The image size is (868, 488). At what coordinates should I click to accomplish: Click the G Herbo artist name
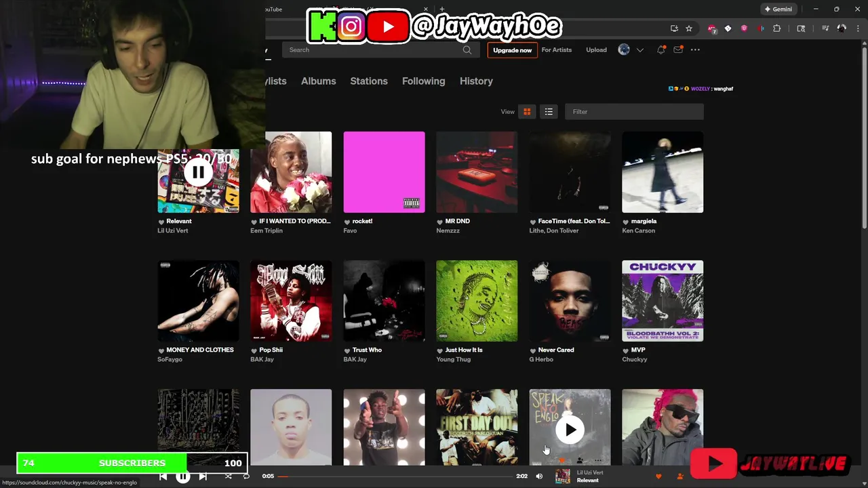[541, 359]
